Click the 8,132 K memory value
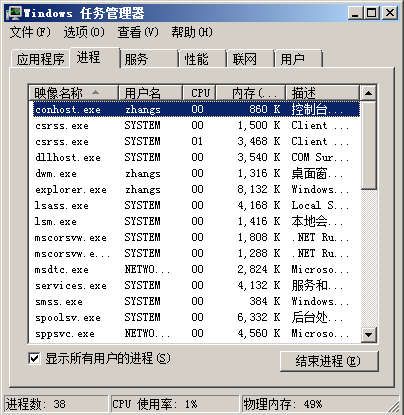This screenshot has height=415, width=404. (x=259, y=189)
